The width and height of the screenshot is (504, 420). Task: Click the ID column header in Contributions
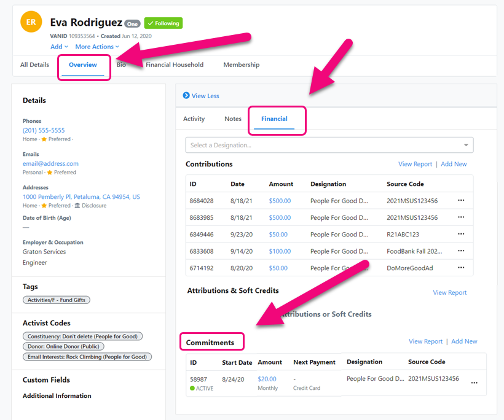coord(193,184)
